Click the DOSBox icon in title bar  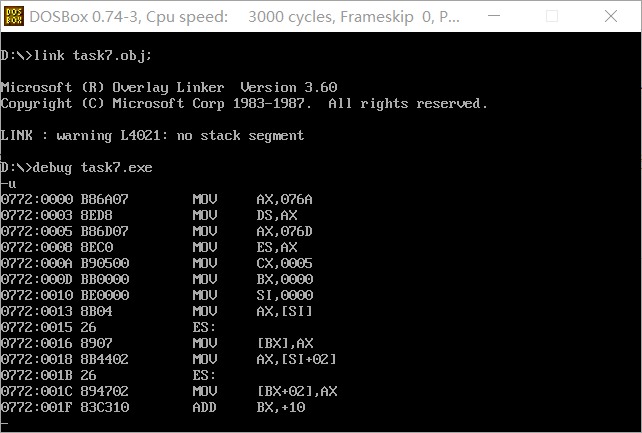point(14,16)
